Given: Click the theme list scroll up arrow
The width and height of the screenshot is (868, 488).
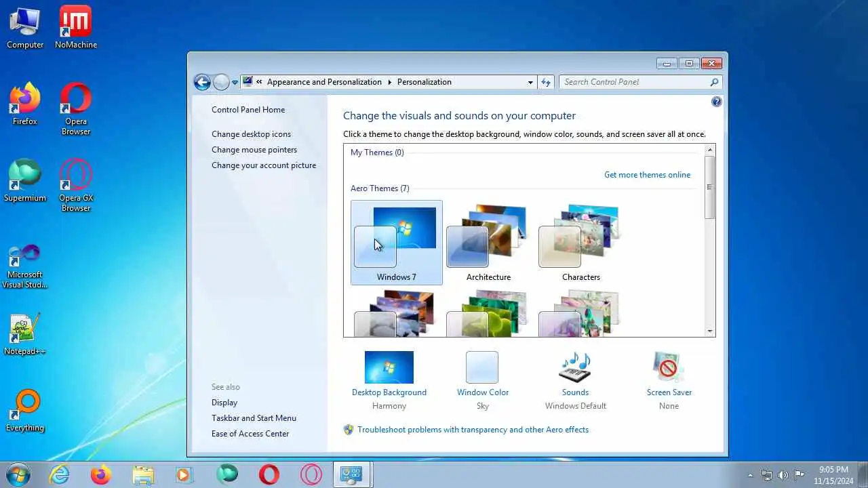Looking at the screenshot, I should tap(710, 150).
